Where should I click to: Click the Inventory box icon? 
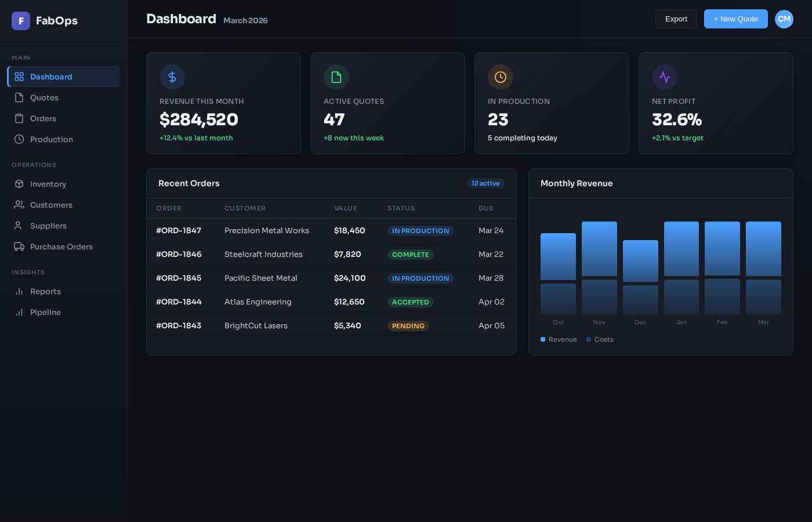click(x=19, y=184)
